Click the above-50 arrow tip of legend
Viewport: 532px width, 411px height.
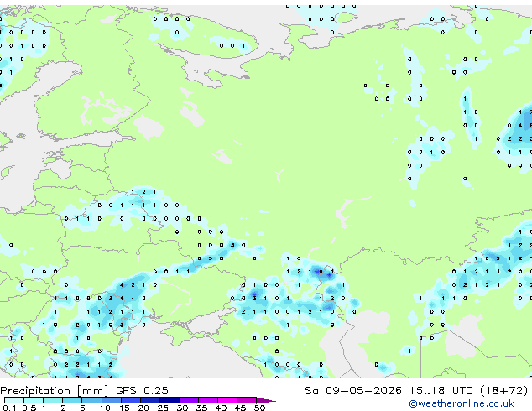(266, 401)
